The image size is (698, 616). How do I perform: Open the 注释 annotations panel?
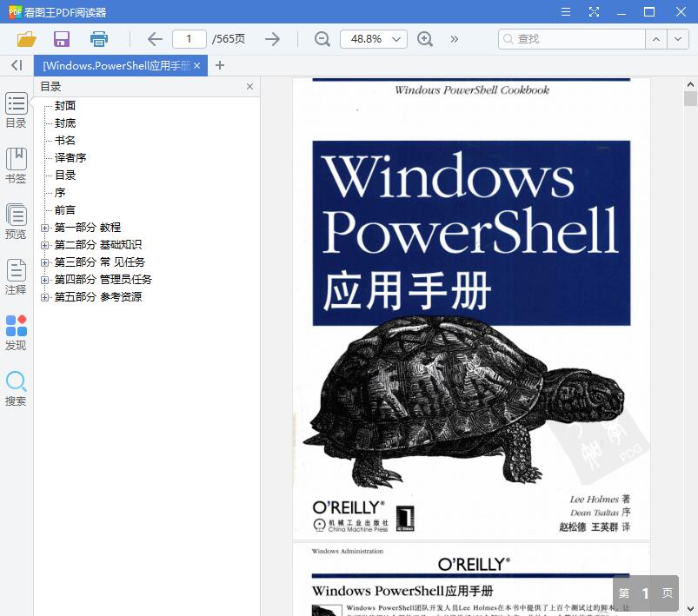(16, 277)
